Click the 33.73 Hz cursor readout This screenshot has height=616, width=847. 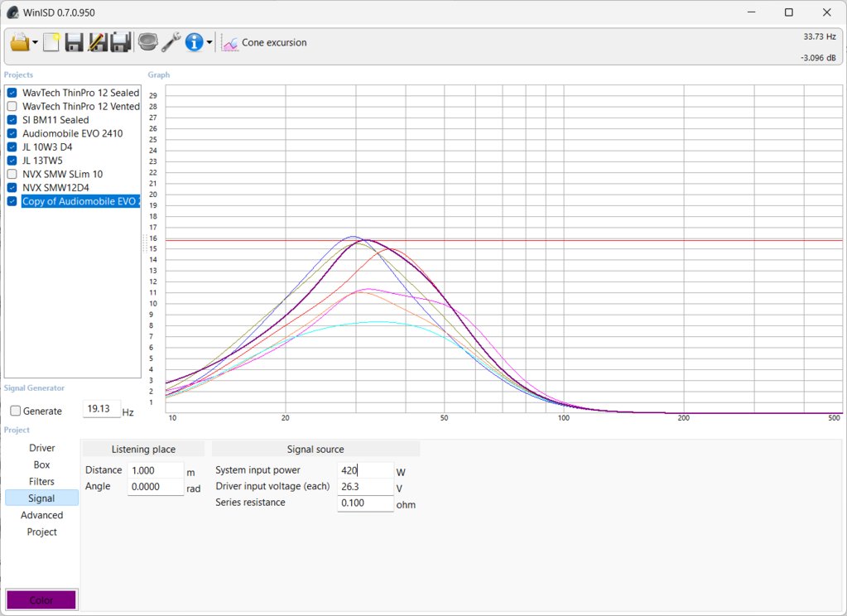coord(820,36)
